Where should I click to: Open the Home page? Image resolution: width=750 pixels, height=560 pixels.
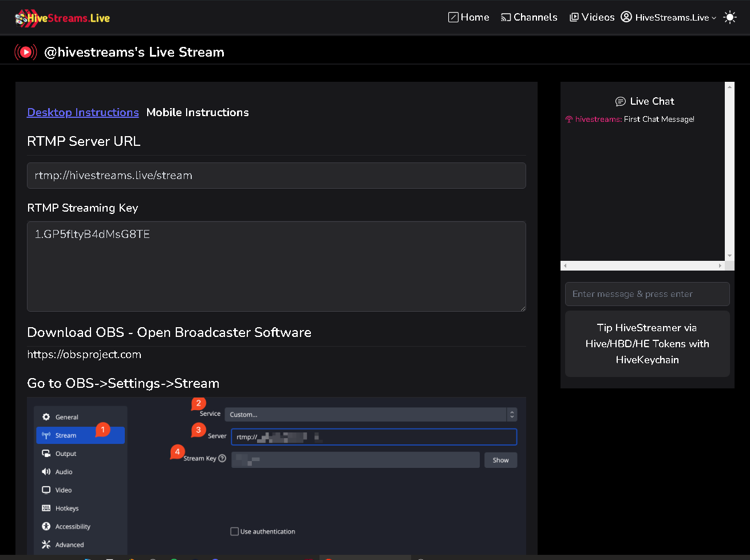pos(468,17)
